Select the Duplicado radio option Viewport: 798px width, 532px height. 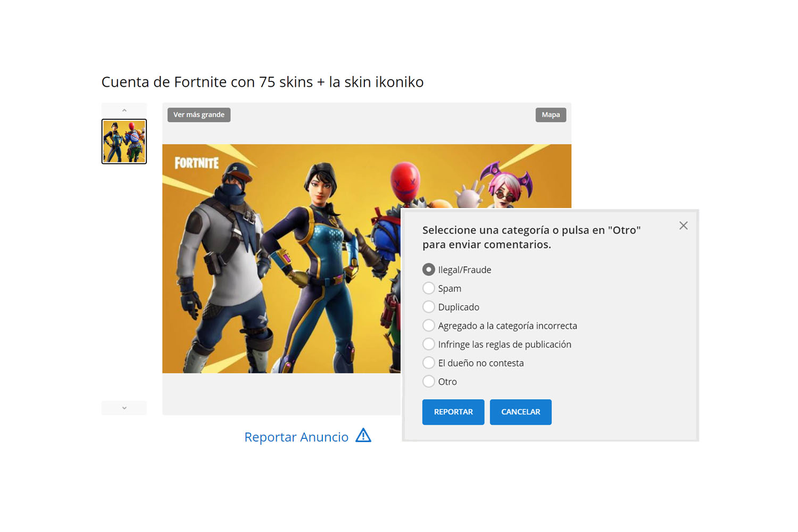[x=429, y=307]
